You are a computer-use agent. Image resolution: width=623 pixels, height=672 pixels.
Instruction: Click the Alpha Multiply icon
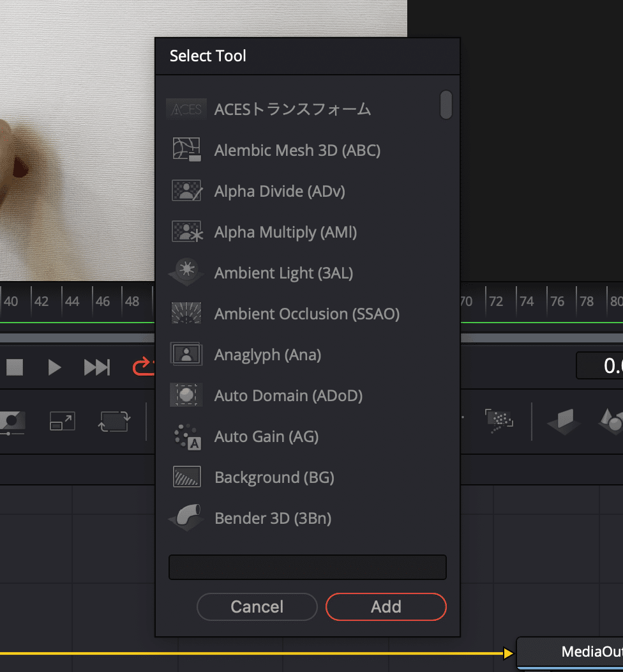187,231
